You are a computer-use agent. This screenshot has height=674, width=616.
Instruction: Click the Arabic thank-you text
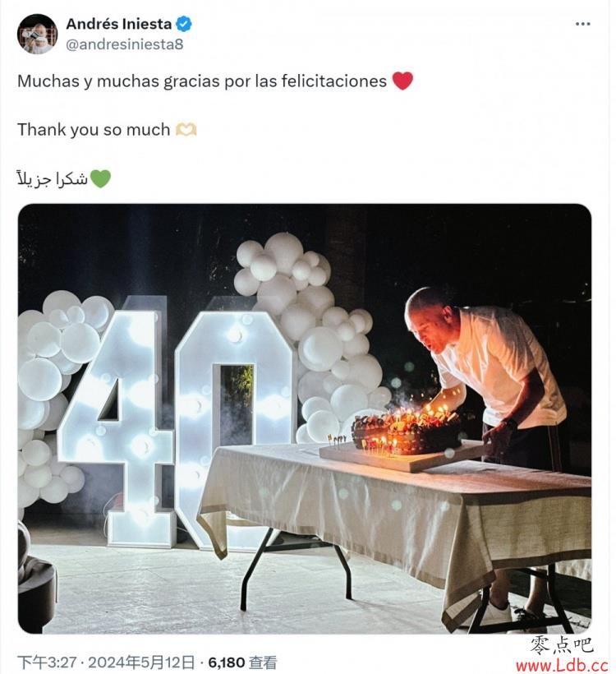(53, 179)
